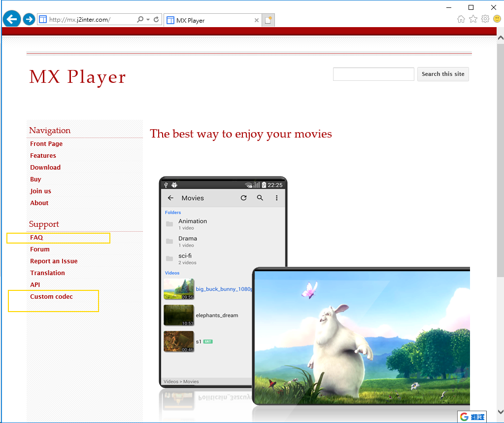
Task: Click the phone screenshot's refresh icon
Action: coord(244,198)
